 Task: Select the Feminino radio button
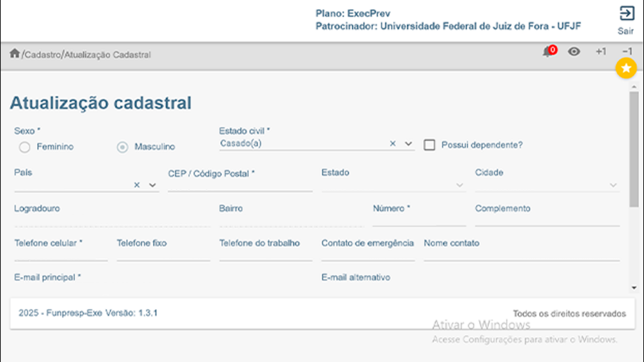(25, 147)
